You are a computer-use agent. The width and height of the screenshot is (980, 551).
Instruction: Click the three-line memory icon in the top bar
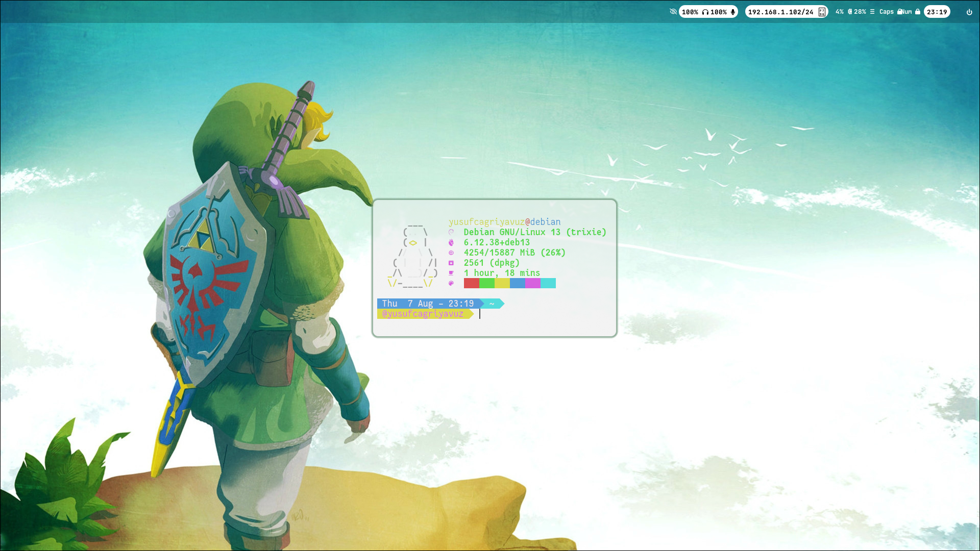click(872, 12)
